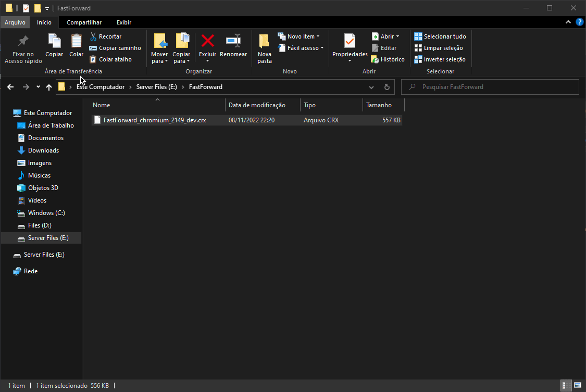Select Copiar caminho

[115, 48]
